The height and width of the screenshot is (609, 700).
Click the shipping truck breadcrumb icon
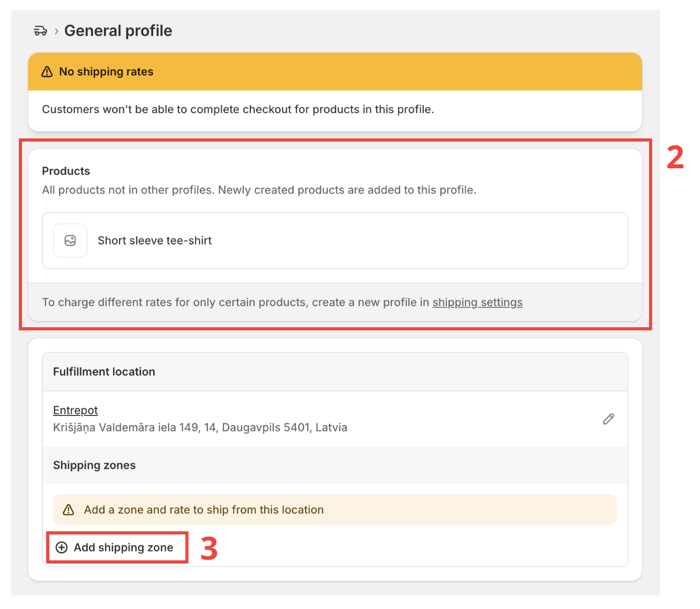point(40,31)
